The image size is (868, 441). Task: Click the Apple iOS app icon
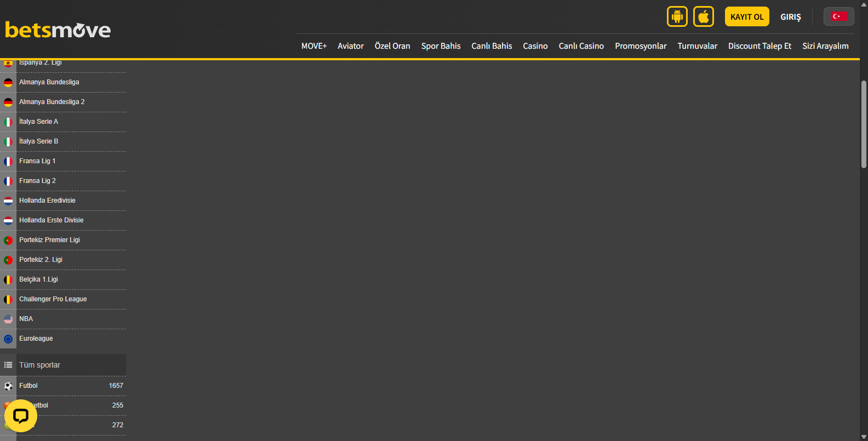click(x=704, y=16)
